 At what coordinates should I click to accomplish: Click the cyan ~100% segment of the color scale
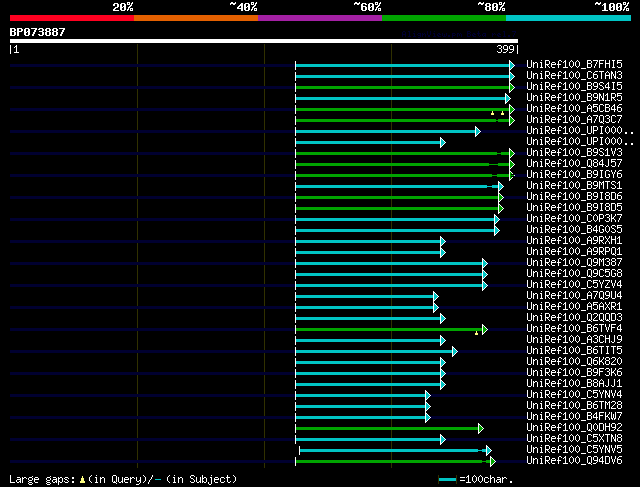(x=569, y=18)
